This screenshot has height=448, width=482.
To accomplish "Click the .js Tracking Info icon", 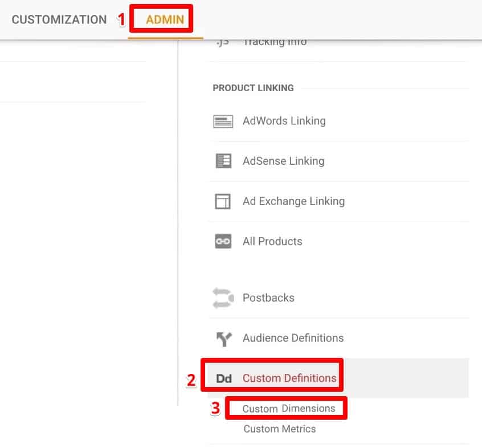I will 223,43.
